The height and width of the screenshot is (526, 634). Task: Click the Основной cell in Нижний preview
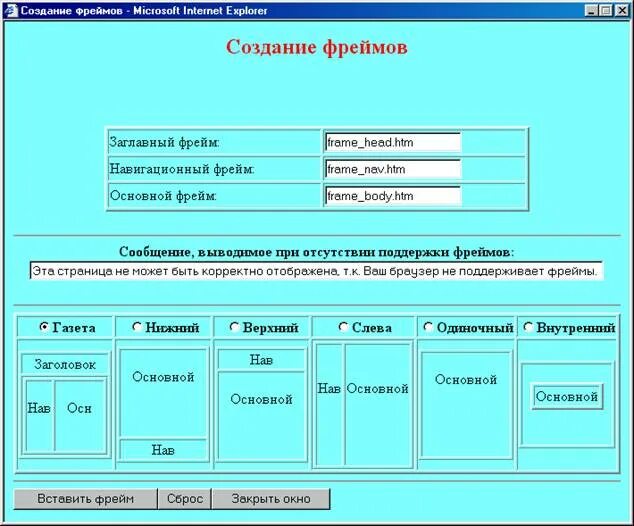click(163, 393)
